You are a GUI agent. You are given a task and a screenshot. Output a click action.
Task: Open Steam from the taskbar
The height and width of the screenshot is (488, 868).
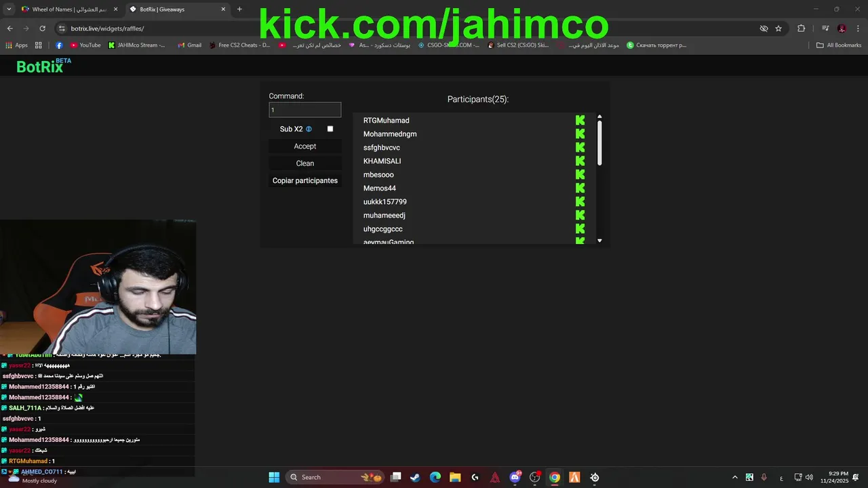click(x=415, y=477)
